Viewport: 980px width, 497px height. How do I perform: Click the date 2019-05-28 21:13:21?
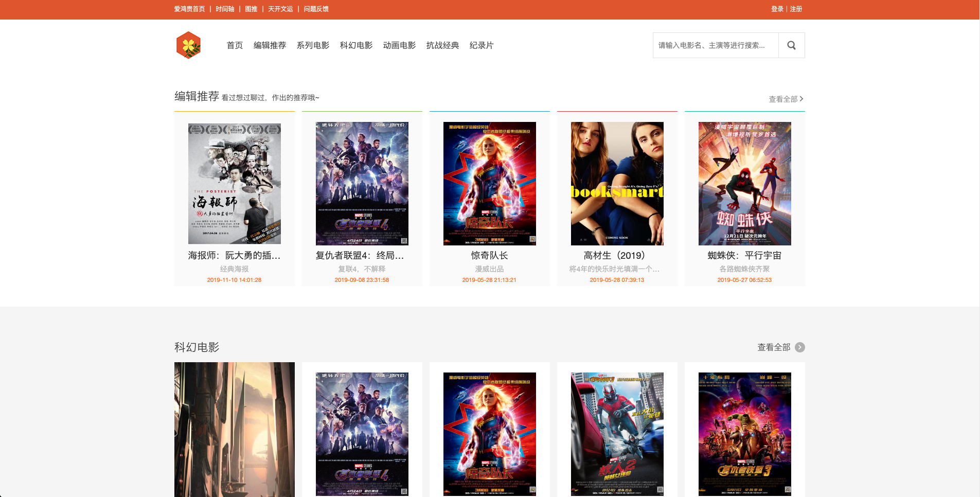pos(490,280)
